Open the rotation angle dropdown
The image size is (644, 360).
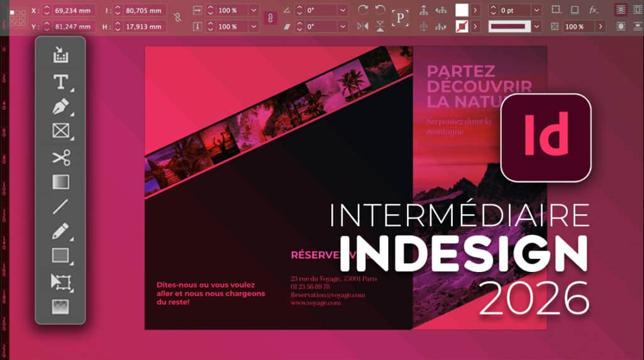tap(343, 10)
